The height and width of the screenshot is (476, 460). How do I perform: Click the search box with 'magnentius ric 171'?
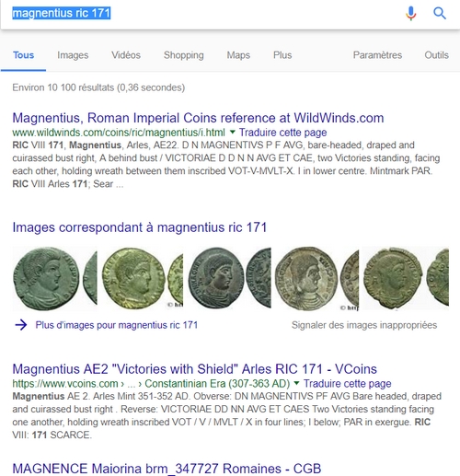click(202, 13)
